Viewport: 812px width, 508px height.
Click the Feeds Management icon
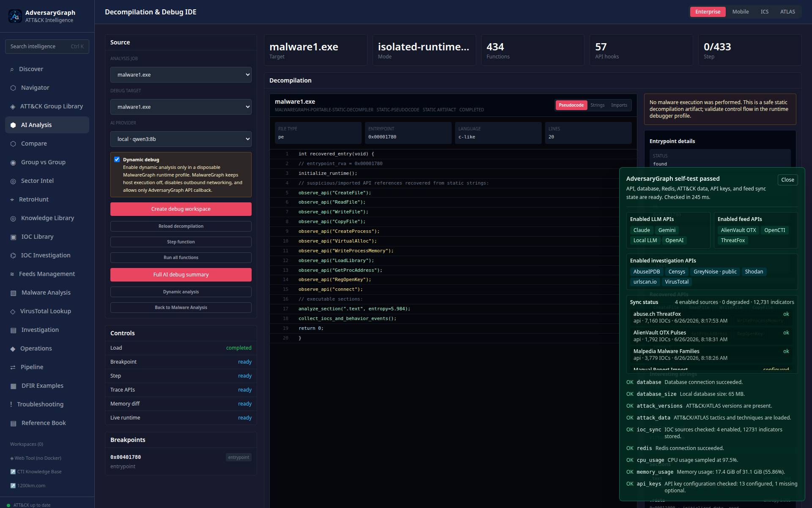point(12,274)
